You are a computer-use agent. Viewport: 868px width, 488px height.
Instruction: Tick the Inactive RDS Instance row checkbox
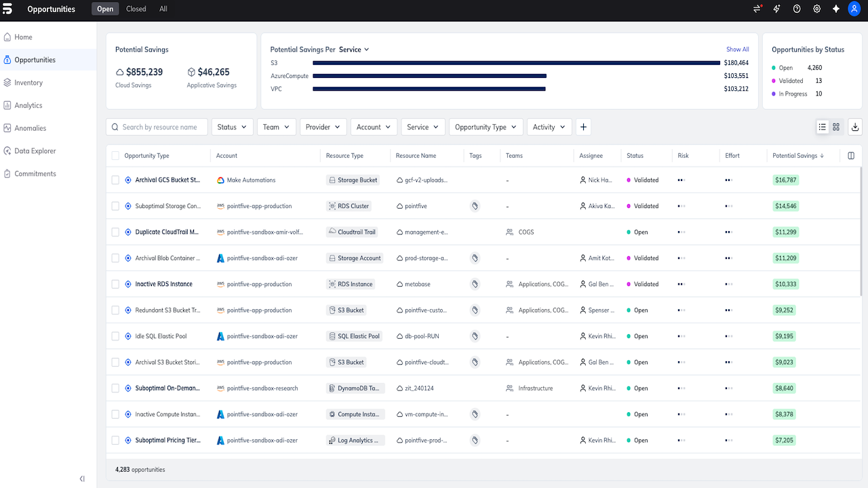coord(115,284)
